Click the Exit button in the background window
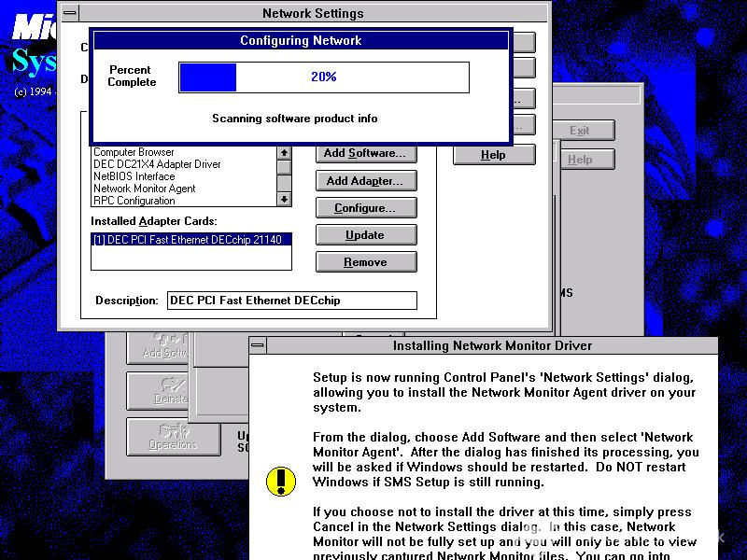747x560 pixels. coord(583,131)
